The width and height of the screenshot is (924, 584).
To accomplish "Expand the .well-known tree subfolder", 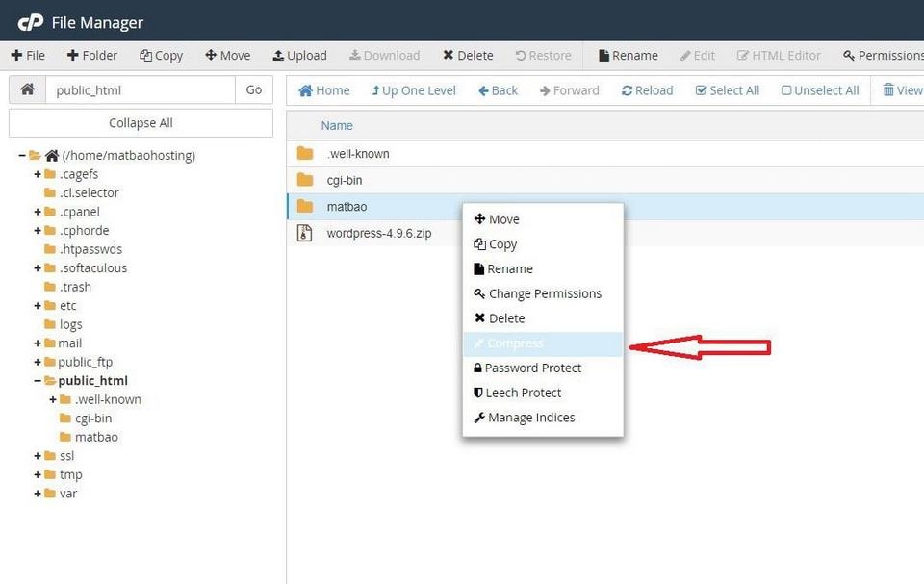I will tap(52, 399).
